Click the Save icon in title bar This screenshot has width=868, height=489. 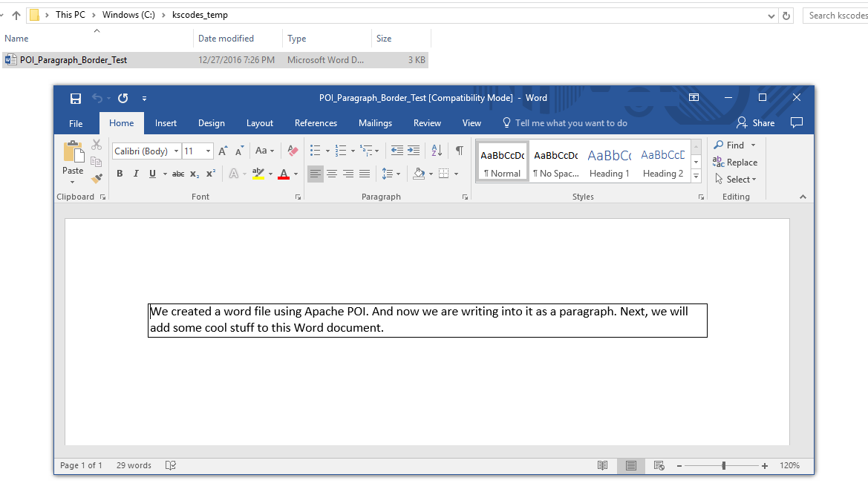(x=75, y=98)
